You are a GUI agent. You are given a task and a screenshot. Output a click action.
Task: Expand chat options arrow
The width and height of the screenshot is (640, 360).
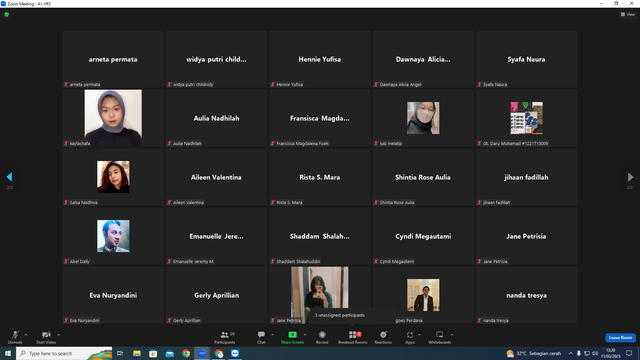pyautogui.click(x=272, y=335)
